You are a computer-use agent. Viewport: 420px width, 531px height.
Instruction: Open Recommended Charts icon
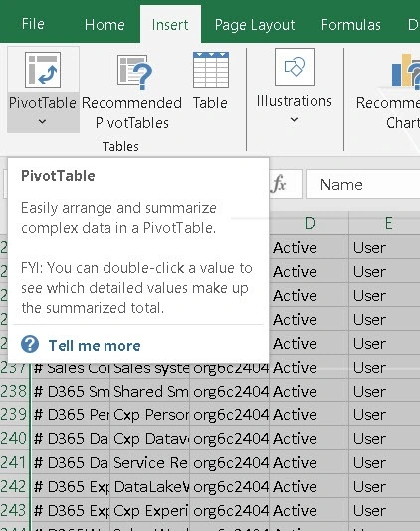(405, 70)
